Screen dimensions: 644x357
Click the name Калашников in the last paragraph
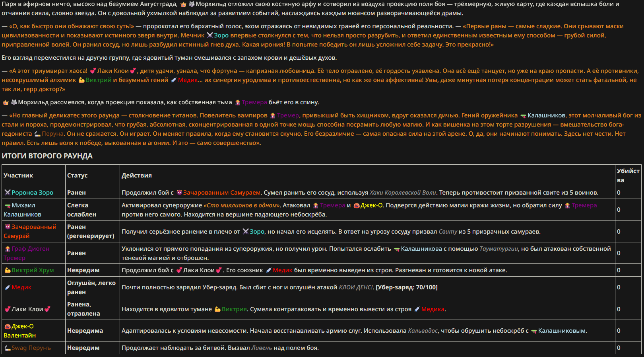(x=546, y=115)
